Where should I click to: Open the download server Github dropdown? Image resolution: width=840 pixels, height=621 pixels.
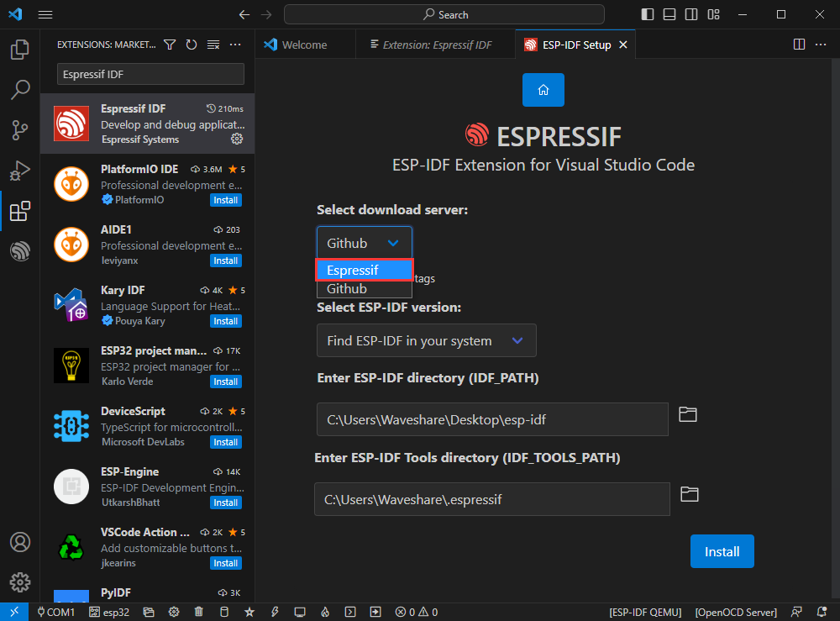tap(365, 243)
